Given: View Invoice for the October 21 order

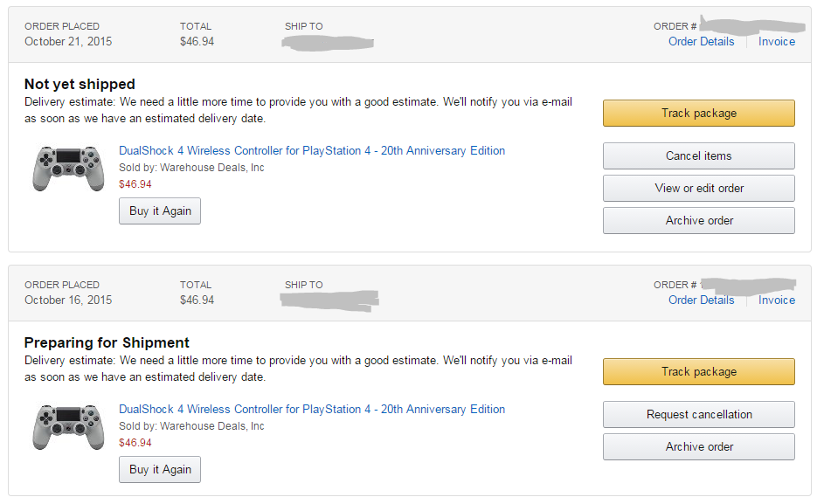Looking at the screenshot, I should click(x=776, y=42).
